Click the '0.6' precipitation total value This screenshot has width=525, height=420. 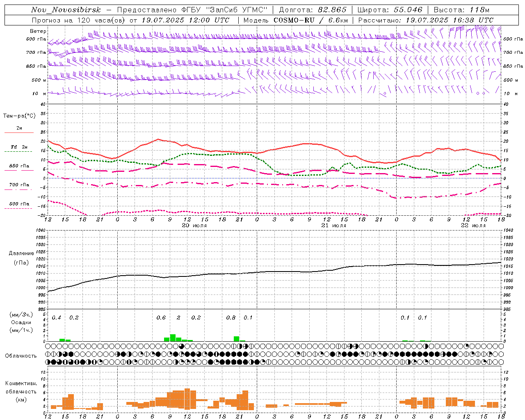(161, 318)
